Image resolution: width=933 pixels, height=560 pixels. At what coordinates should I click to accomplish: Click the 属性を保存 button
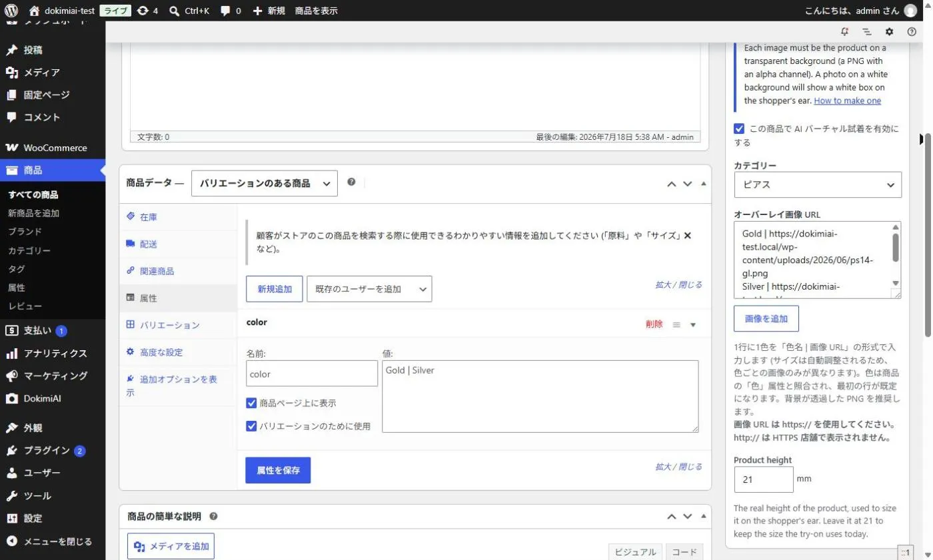click(278, 470)
